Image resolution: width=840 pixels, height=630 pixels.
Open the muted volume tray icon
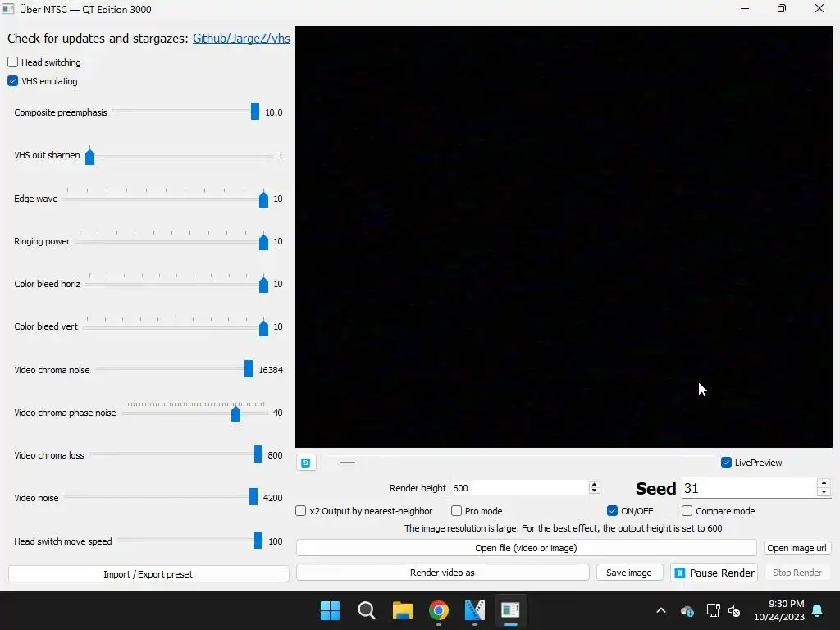tap(734, 610)
